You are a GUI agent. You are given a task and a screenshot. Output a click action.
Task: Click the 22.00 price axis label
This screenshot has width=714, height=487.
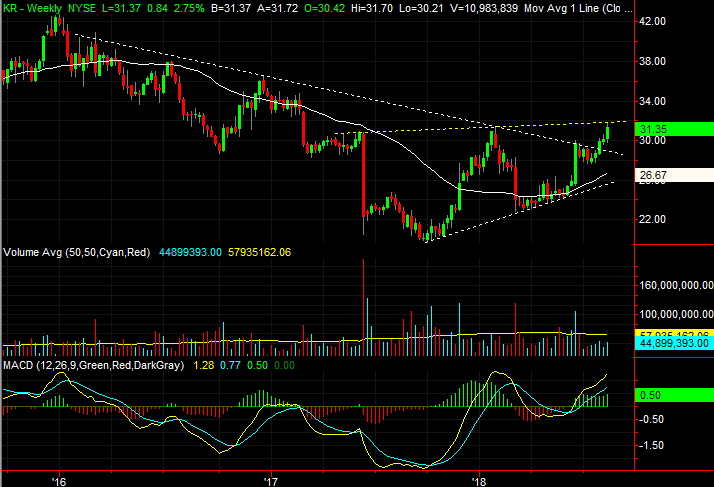click(653, 219)
